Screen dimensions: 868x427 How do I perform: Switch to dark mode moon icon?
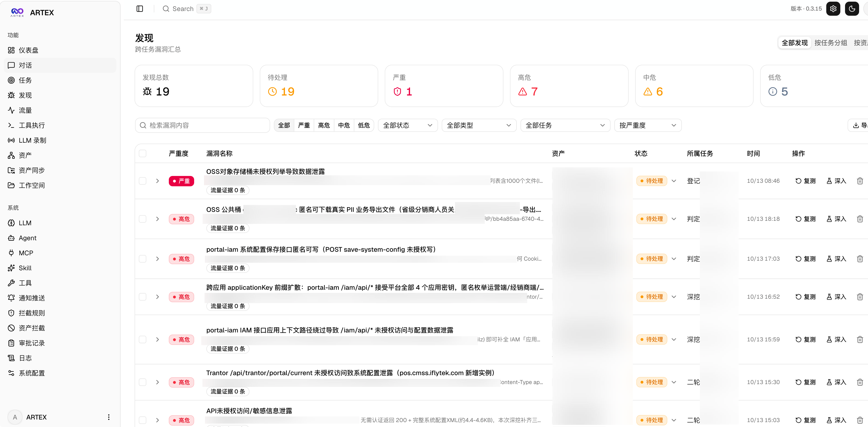[852, 9]
